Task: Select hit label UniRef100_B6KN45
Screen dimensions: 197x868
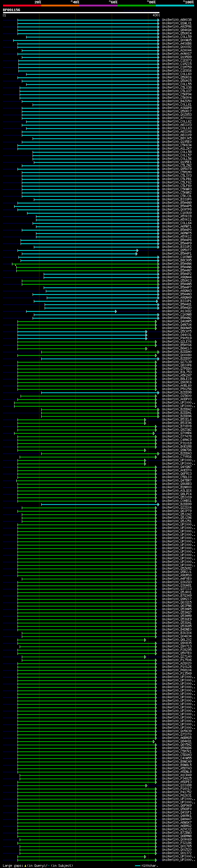Action: pos(177,328)
